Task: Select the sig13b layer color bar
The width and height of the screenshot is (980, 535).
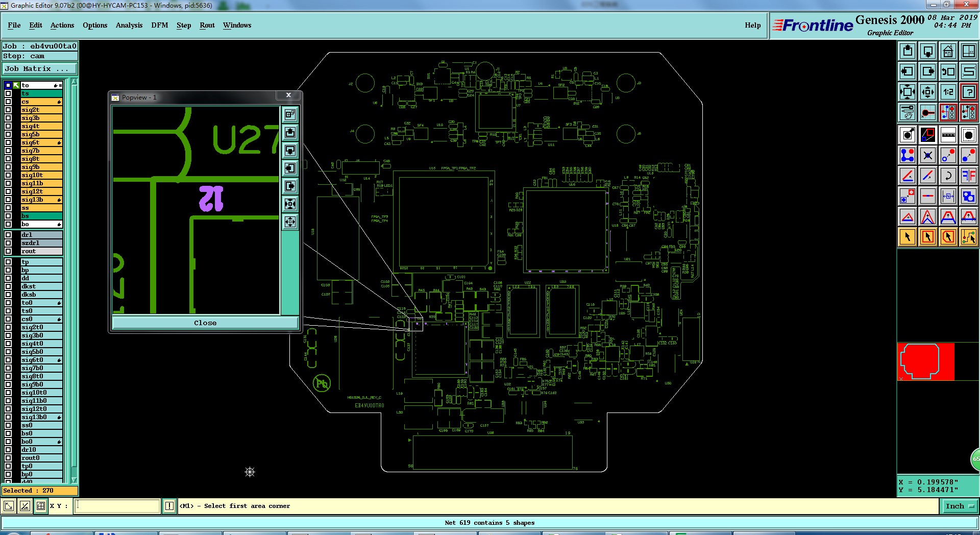Action: (41, 200)
